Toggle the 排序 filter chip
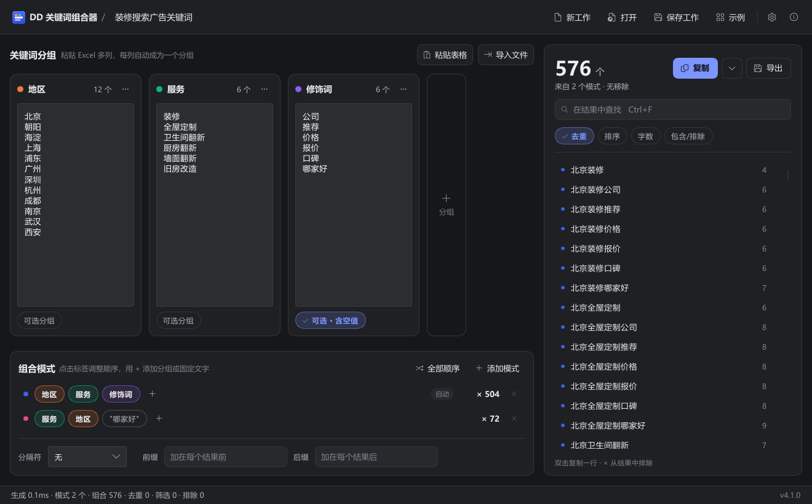Screen dimensions: 812x504 612,136
